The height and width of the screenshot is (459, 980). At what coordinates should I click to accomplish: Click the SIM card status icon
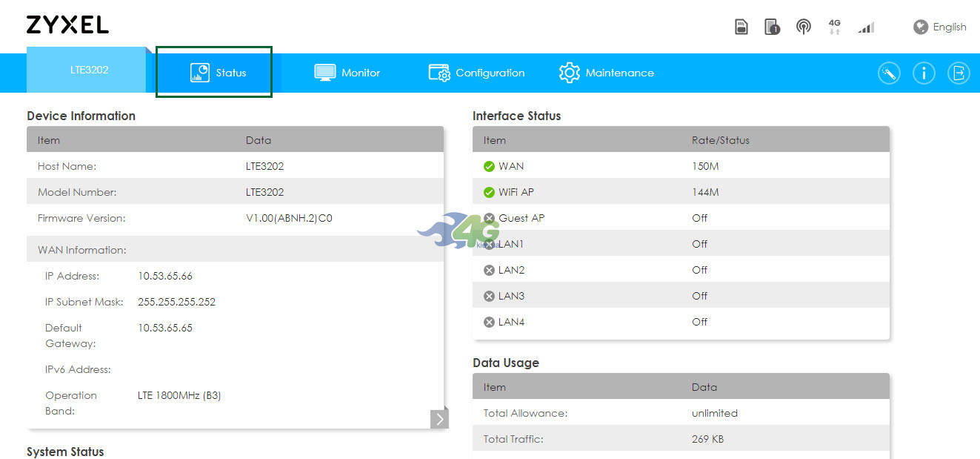point(773,27)
